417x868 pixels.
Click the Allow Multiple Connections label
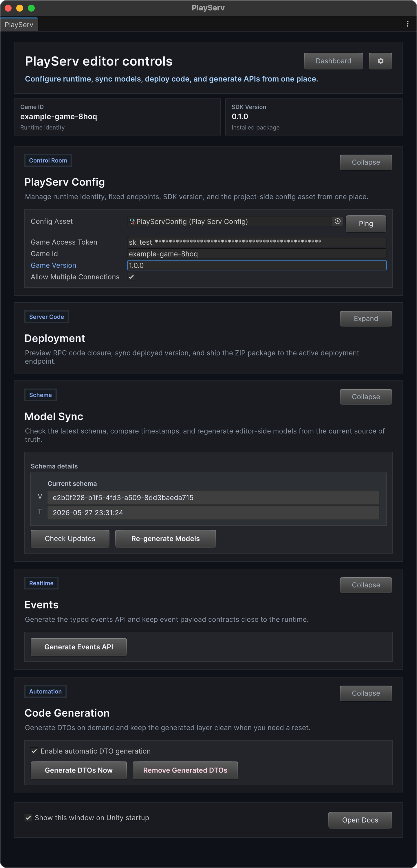tap(75, 277)
